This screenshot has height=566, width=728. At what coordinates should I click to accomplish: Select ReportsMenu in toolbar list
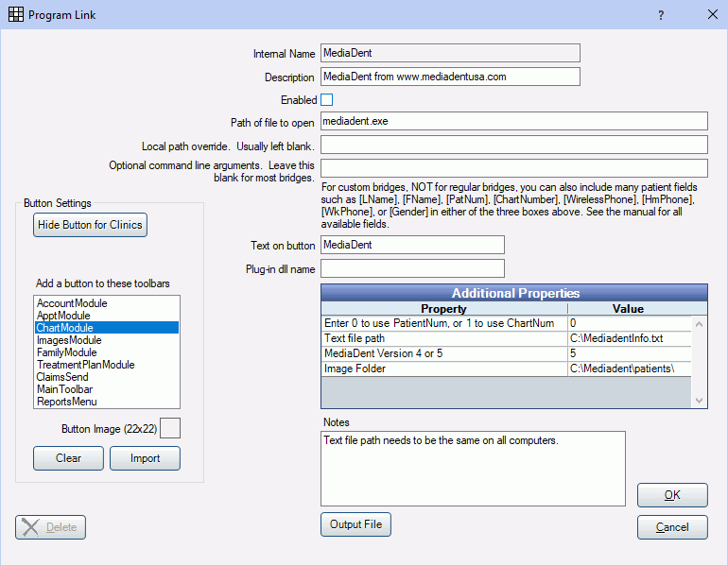click(x=107, y=402)
